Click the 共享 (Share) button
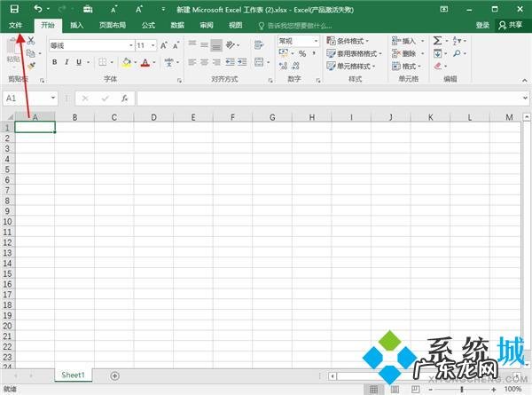 pyautogui.click(x=511, y=26)
